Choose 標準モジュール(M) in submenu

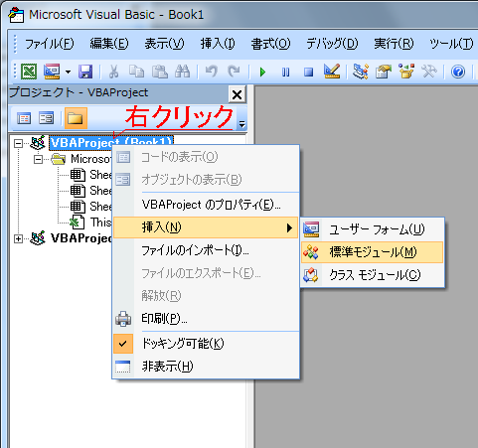pos(373,252)
